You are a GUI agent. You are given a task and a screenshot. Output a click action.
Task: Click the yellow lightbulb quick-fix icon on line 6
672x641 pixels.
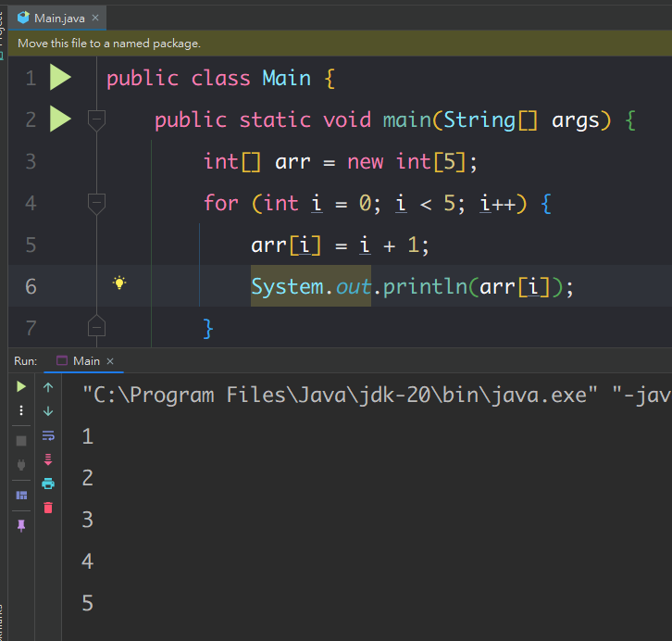click(x=119, y=283)
